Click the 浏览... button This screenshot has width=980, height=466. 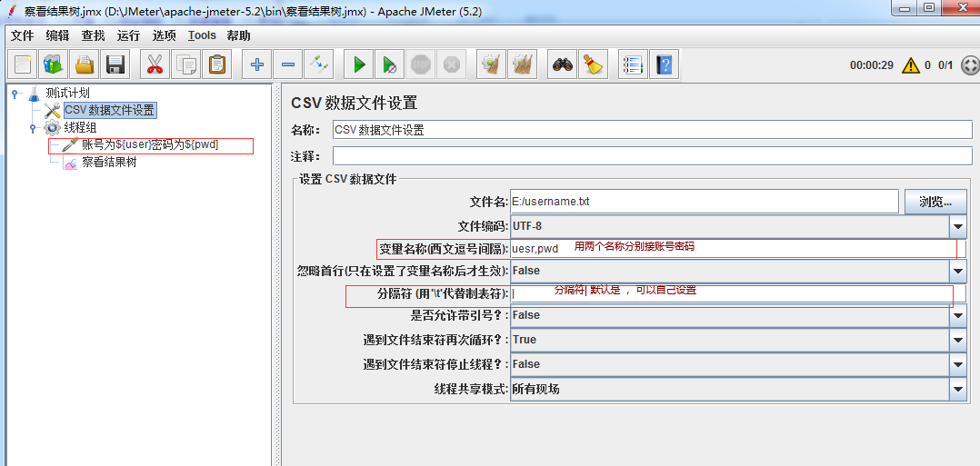pyautogui.click(x=935, y=202)
